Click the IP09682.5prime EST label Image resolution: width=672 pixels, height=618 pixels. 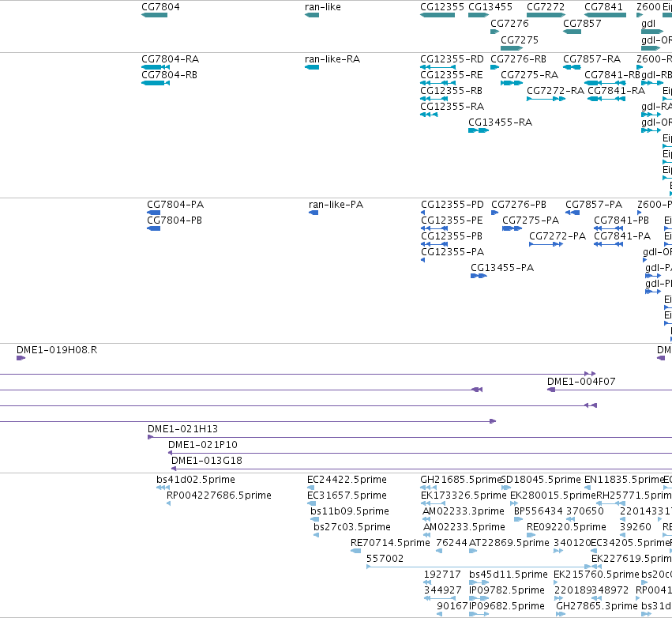pos(507,606)
